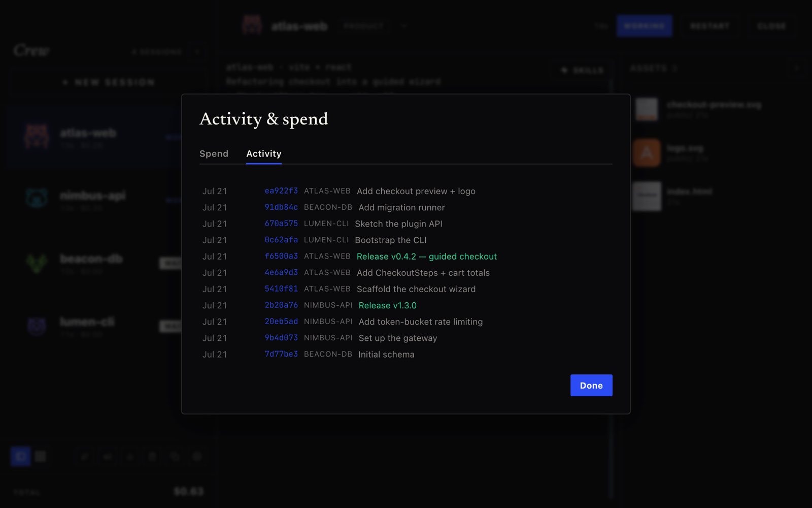Select nimbus-api session in background sidebar
The width and height of the screenshot is (812, 508).
coord(94,200)
